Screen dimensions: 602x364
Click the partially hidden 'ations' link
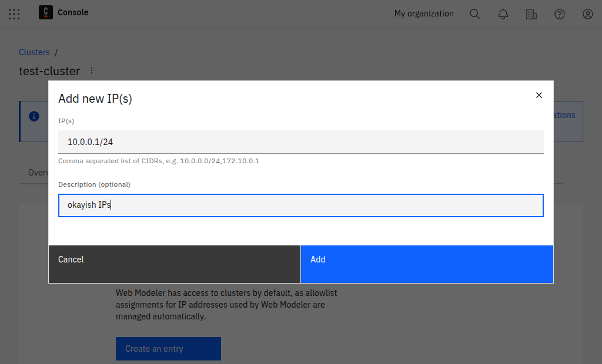click(x=561, y=114)
